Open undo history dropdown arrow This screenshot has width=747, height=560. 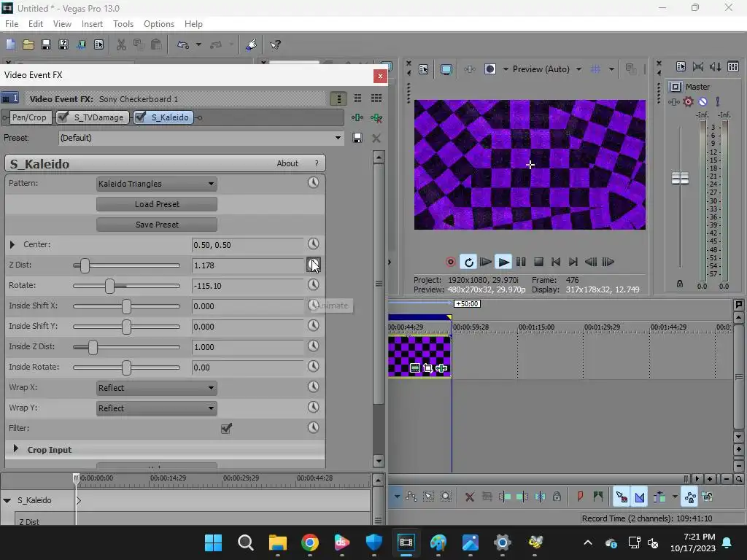(x=198, y=44)
